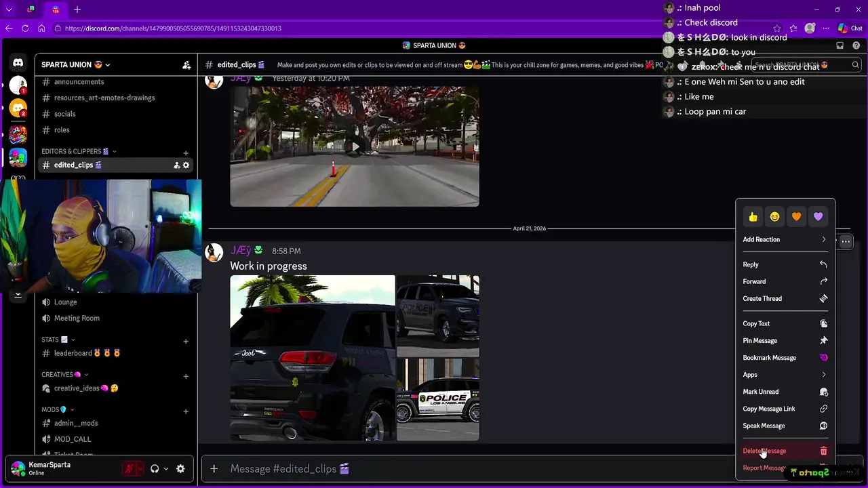
Task: Expand the Add Reaction submenu arrow
Action: 824,240
